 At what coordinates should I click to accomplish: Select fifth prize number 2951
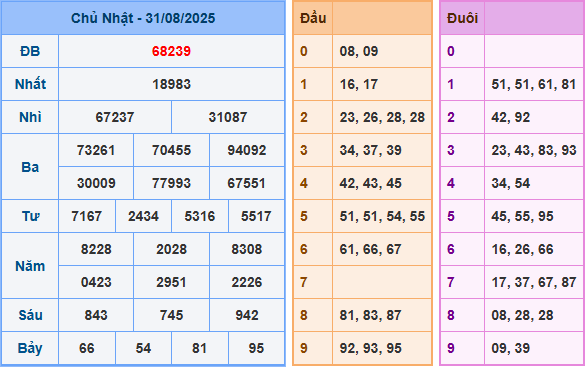point(171,282)
